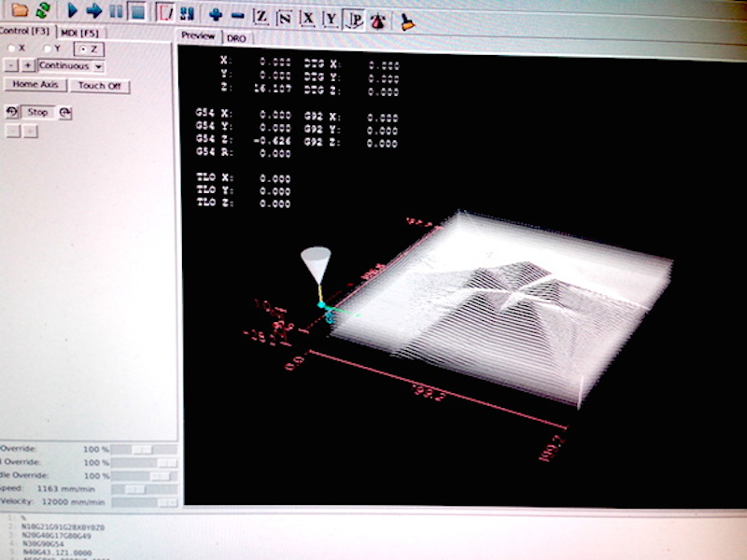The image size is (747, 560).
Task: Adjust the Max Velocity slider
Action: click(144, 502)
